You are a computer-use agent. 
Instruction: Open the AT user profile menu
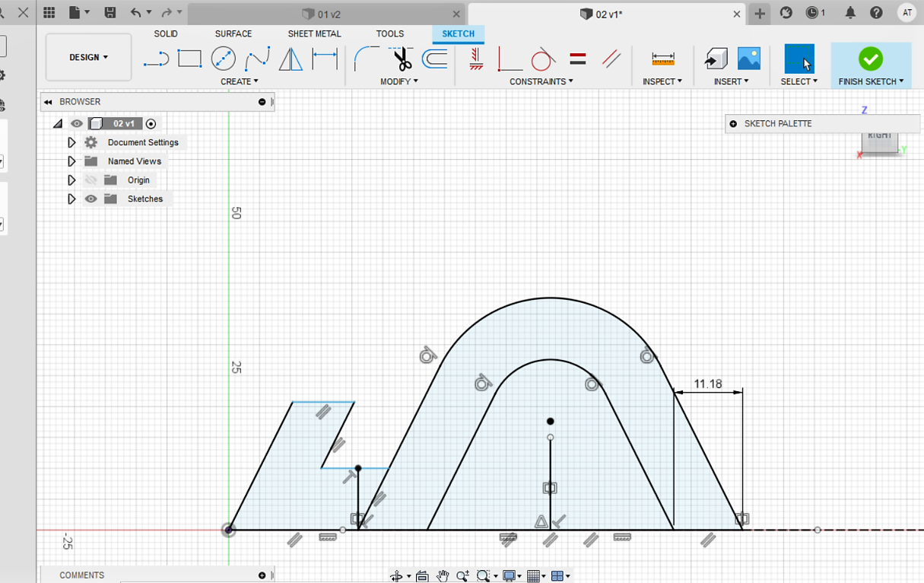(907, 13)
